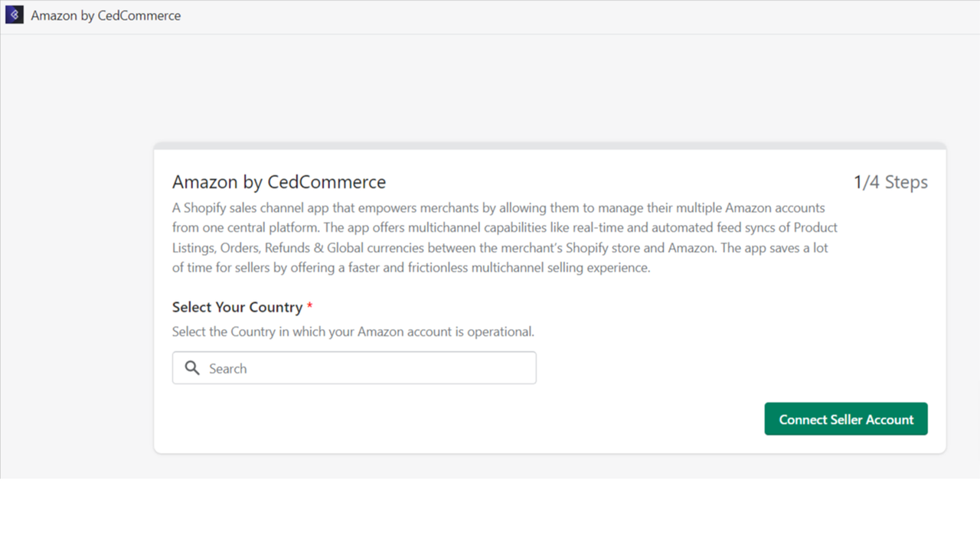Click the gray progress bar atop the card

(550, 145)
